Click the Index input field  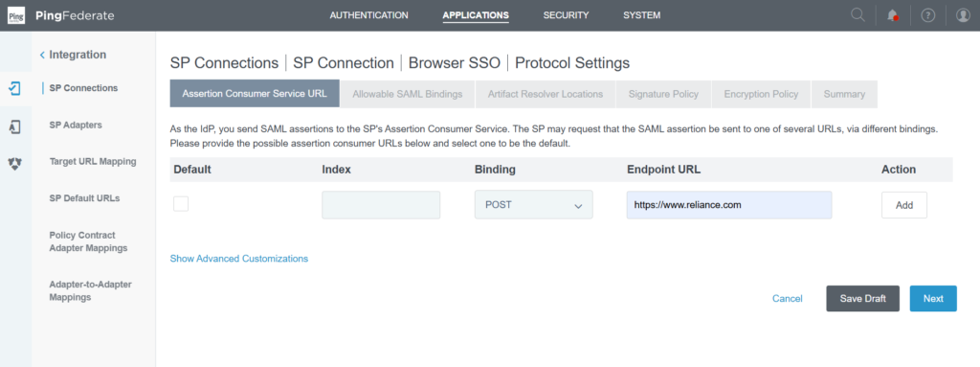pos(381,205)
